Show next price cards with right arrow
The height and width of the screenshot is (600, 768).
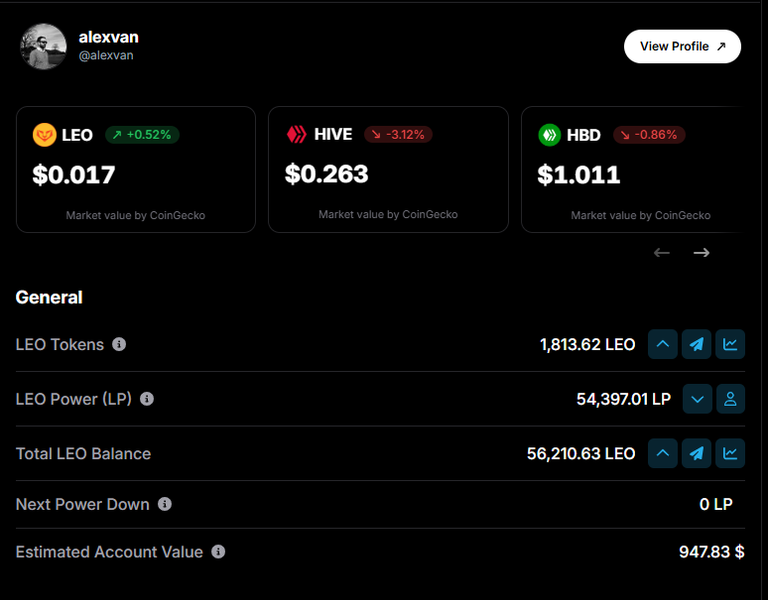click(701, 253)
